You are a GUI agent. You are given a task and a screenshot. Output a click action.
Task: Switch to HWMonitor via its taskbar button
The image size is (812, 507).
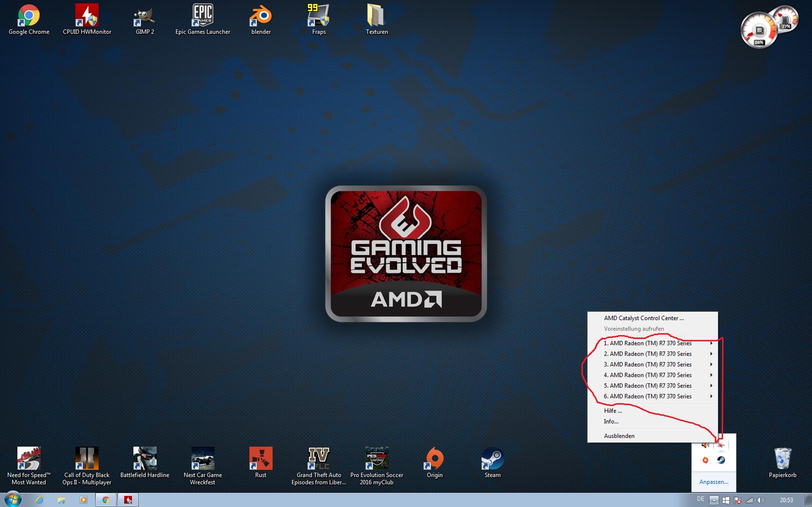[x=128, y=500]
